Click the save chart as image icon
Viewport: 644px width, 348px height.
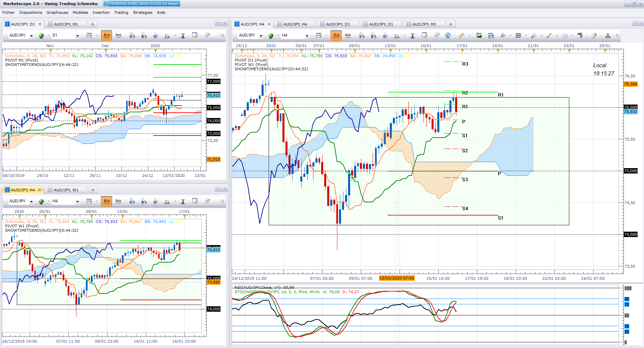click(479, 35)
